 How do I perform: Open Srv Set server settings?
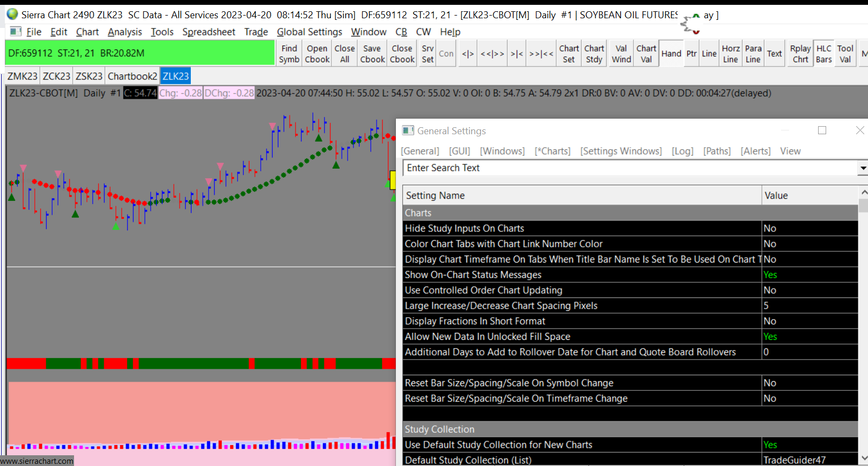(428, 54)
